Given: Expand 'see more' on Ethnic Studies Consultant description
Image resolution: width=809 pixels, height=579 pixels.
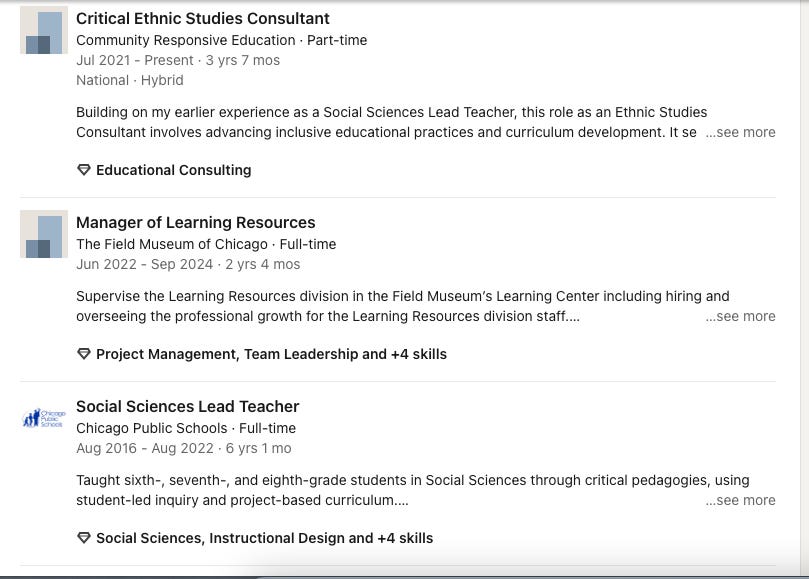Looking at the screenshot, I should pos(740,132).
